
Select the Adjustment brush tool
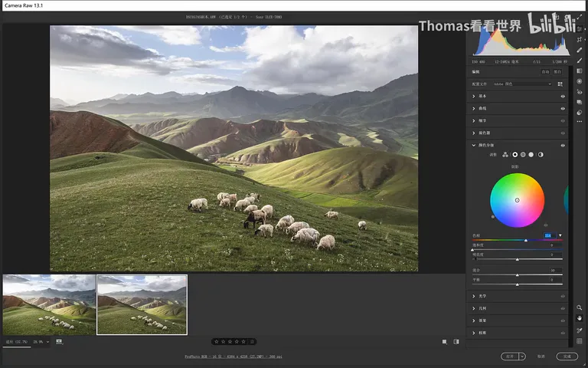pyautogui.click(x=580, y=61)
